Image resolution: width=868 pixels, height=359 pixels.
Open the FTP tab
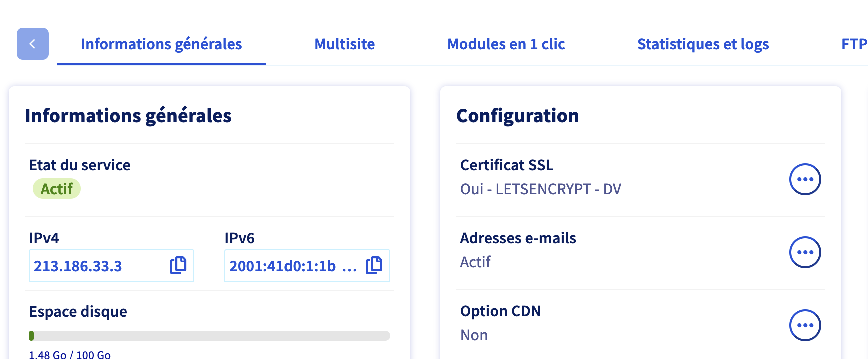tap(853, 44)
